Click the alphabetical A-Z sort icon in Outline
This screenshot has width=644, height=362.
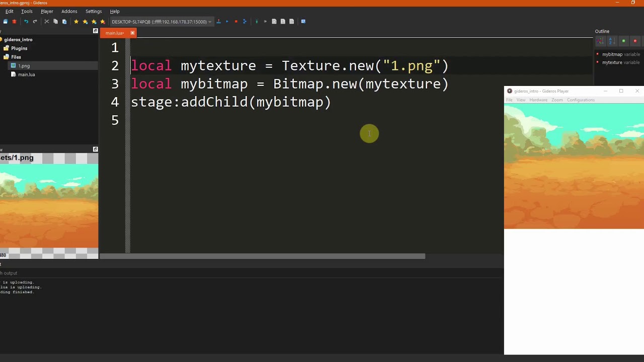pos(612,41)
